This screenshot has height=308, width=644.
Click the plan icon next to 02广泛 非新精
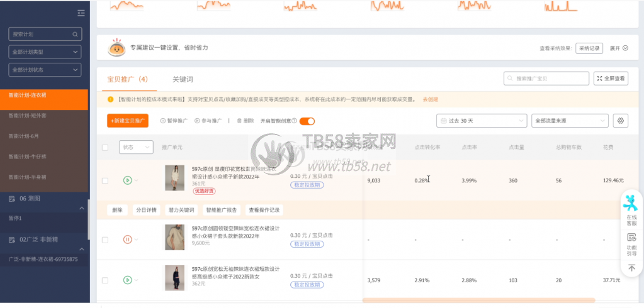point(13,239)
